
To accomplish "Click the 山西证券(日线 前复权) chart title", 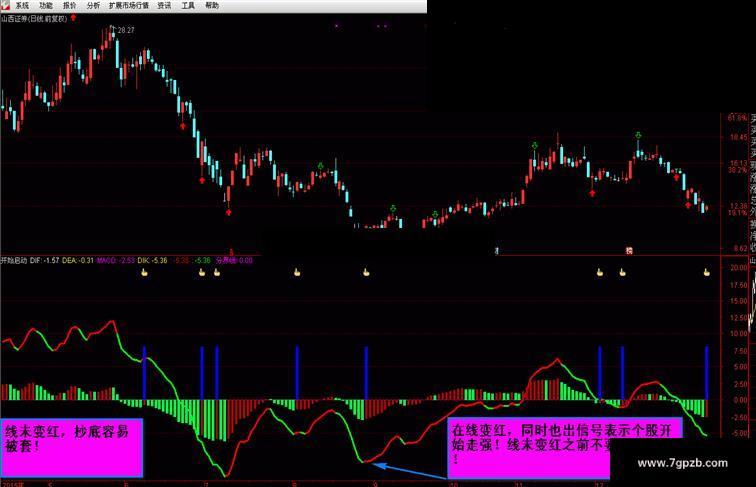I will coord(34,19).
